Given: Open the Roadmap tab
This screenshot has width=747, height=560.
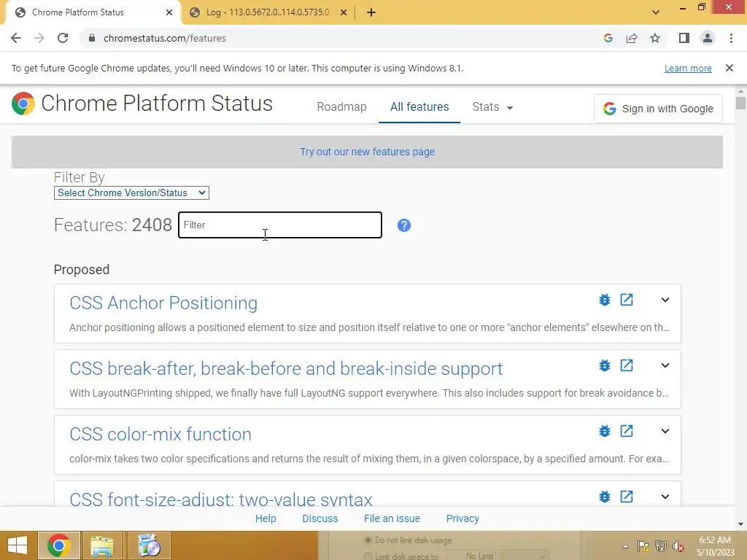Looking at the screenshot, I should click(x=341, y=106).
